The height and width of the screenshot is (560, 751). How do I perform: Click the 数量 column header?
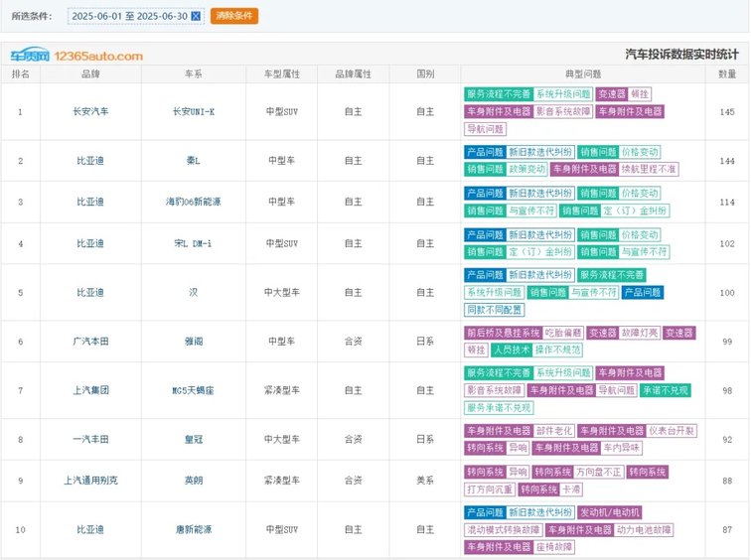click(x=727, y=74)
